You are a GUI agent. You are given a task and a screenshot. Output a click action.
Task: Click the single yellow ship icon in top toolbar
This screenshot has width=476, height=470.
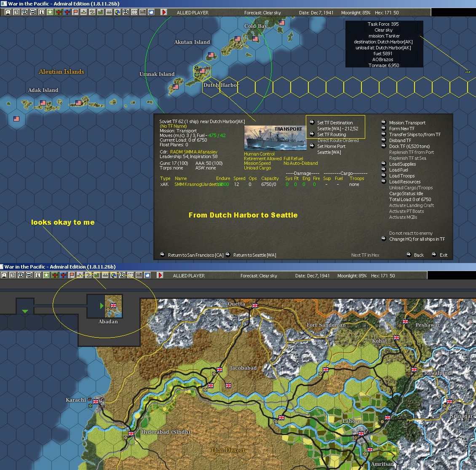pyautogui.click(x=83, y=12)
